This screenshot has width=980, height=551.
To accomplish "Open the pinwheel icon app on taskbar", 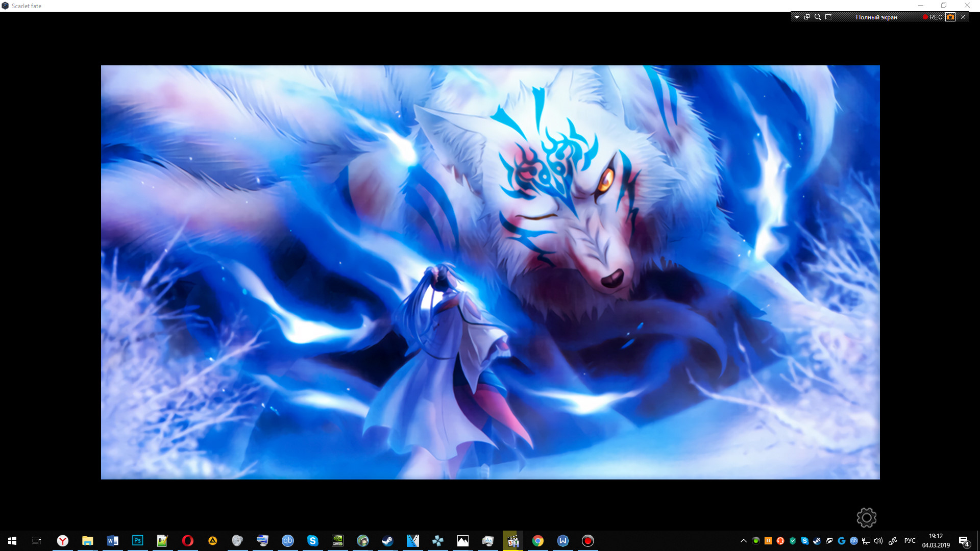I will point(438,541).
